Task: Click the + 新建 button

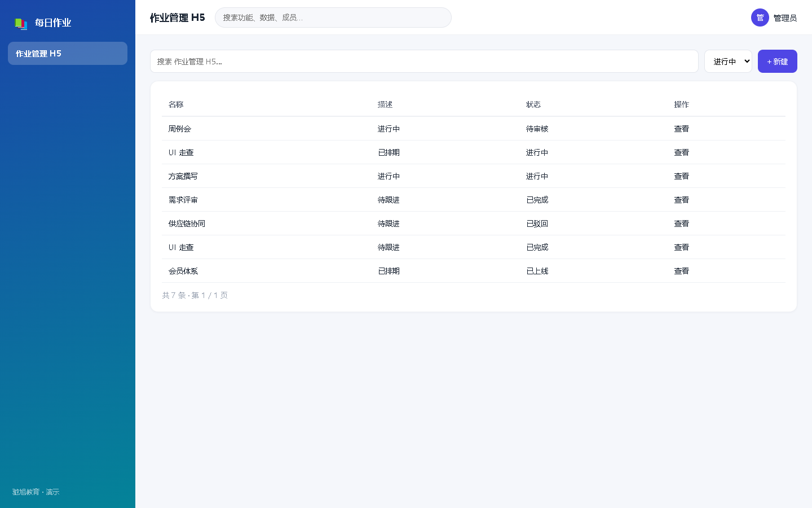Action: [x=778, y=62]
